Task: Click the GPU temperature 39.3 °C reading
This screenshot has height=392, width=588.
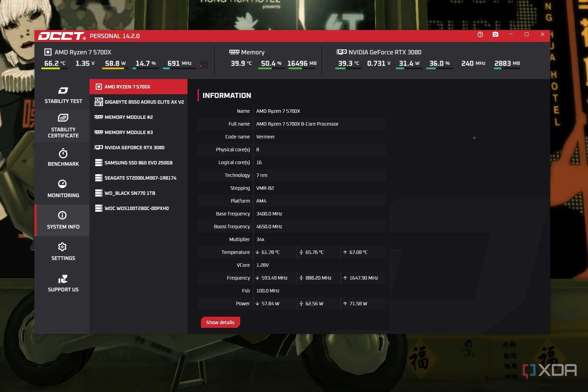Action: click(x=349, y=63)
